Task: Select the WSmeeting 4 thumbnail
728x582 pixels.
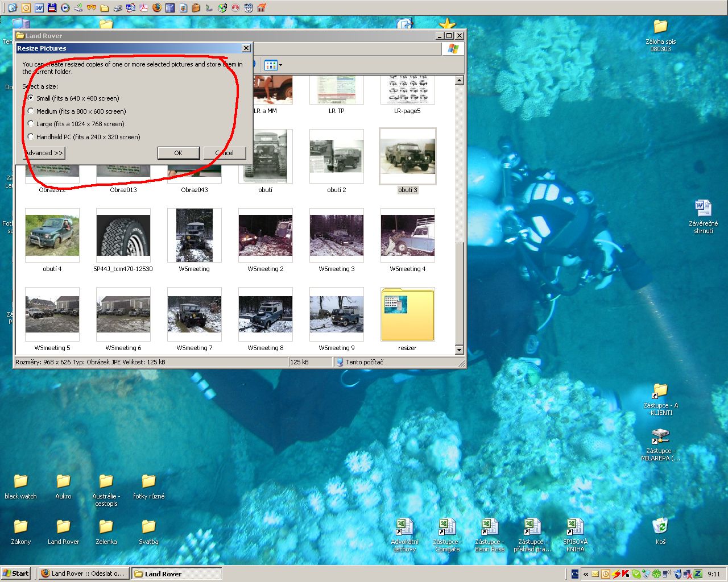Action: coord(407,235)
